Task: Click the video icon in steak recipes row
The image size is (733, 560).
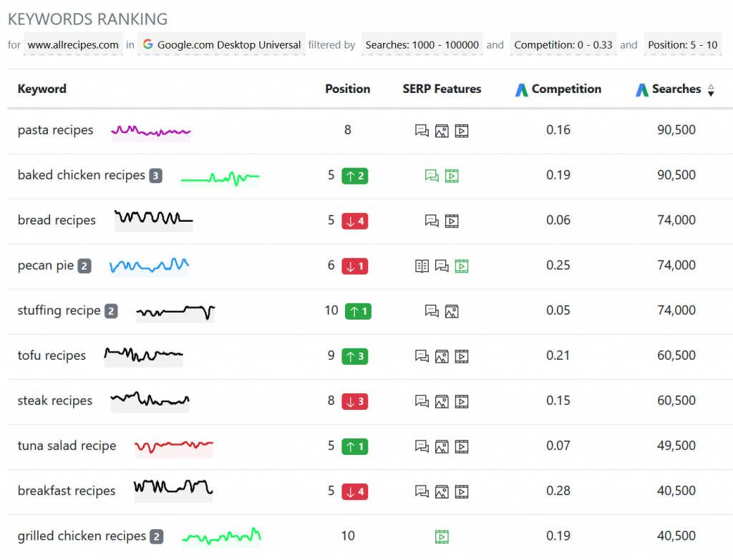Action: pos(462,402)
